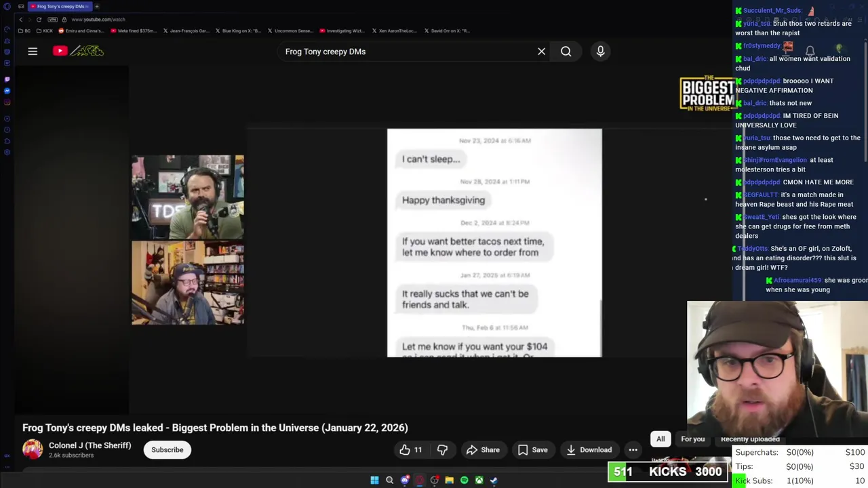
Task: Click the video player showing text messages
Action: click(x=494, y=243)
